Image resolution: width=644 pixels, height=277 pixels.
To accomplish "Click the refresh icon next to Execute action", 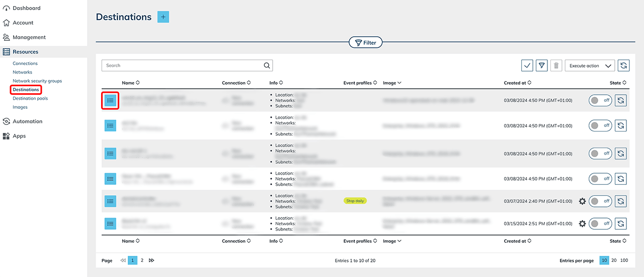I will [623, 65].
